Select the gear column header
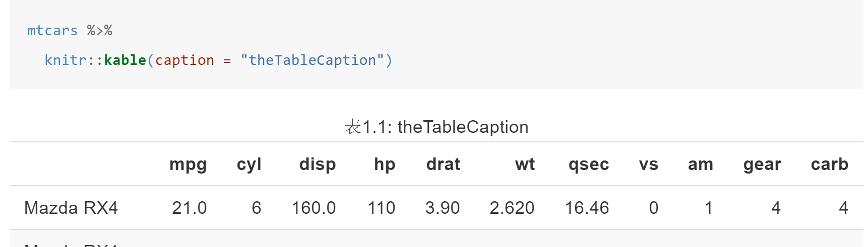Image resolution: width=868 pixels, height=247 pixels. [x=762, y=165]
